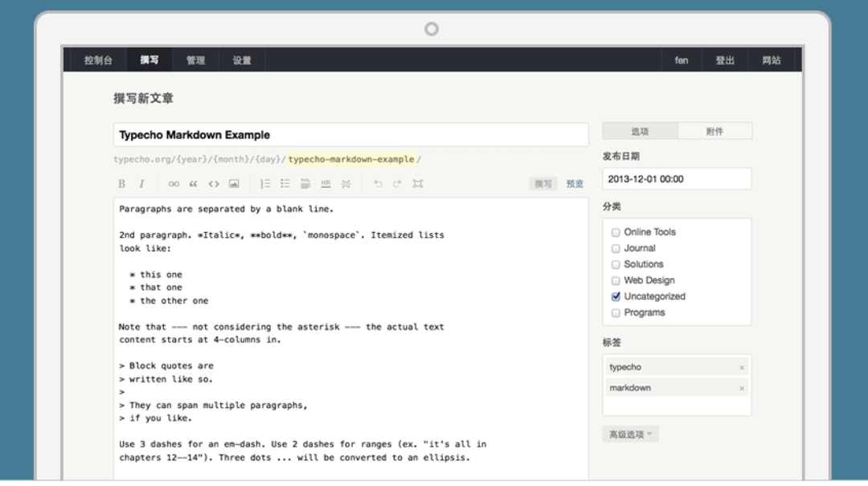The image size is (868, 486).
Task: Visit the 网站 site link
Action: click(771, 59)
